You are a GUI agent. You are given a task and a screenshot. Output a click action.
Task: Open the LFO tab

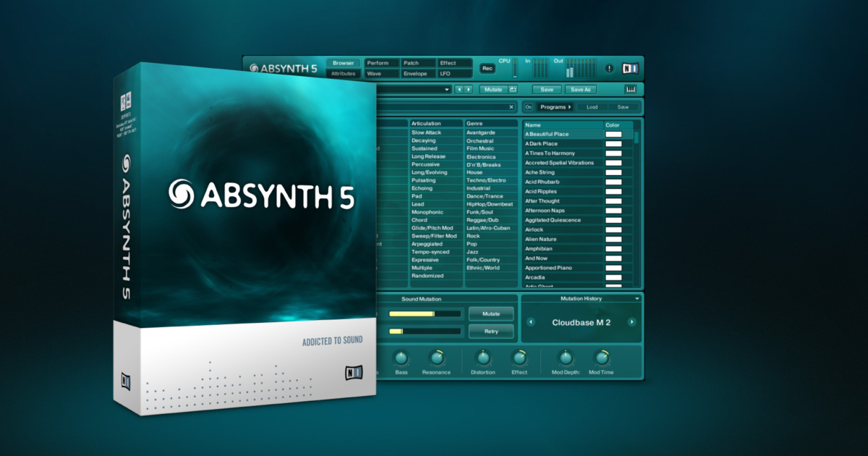[455, 74]
